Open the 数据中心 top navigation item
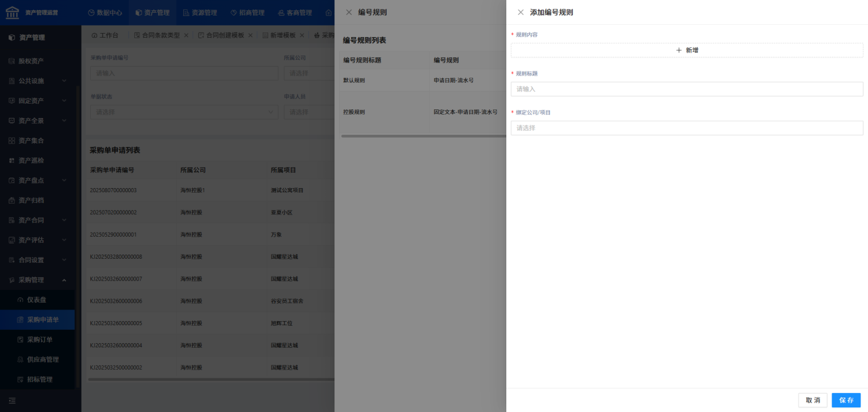This screenshot has width=868, height=412. (105, 12)
